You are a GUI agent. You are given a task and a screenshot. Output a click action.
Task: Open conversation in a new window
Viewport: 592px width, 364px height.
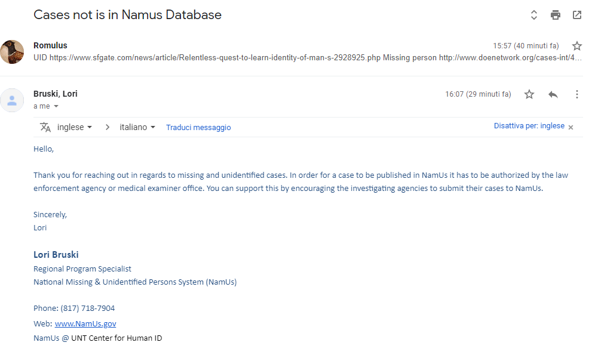point(577,15)
